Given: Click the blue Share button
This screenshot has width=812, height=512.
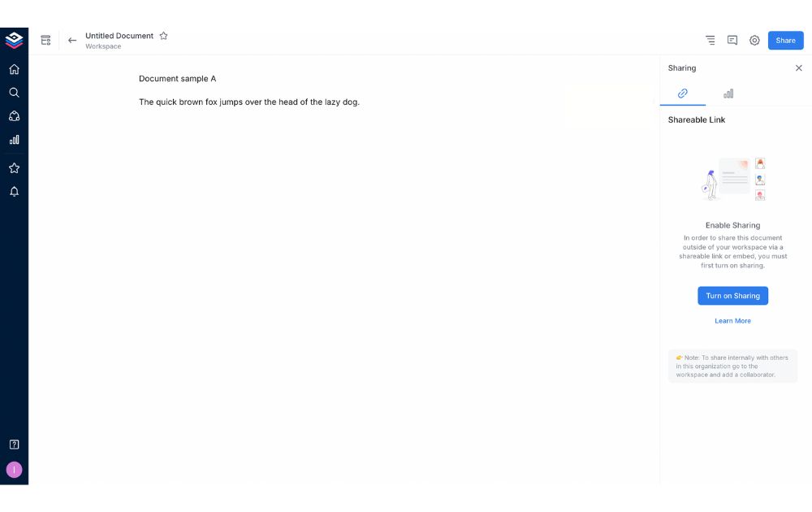Looking at the screenshot, I should tap(785, 41).
